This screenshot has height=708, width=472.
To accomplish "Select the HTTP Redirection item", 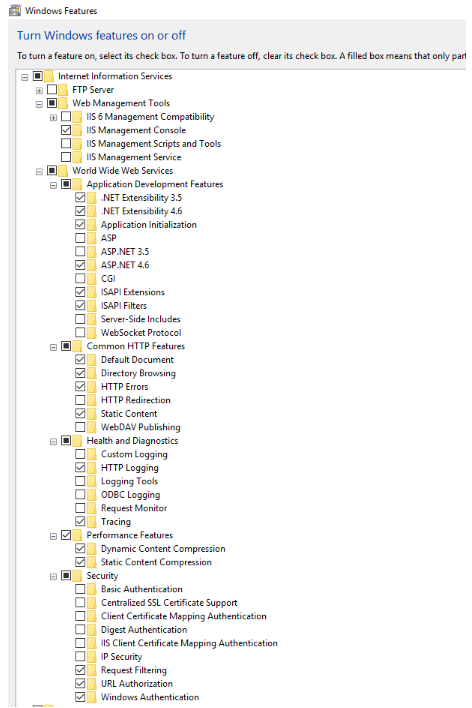I will tap(136, 400).
